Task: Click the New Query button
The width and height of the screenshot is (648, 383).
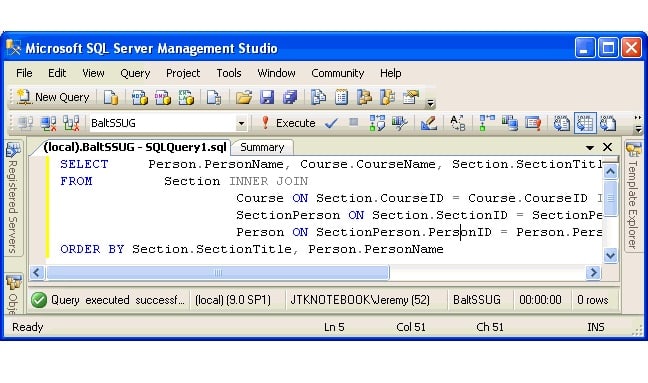Action: coord(53,97)
